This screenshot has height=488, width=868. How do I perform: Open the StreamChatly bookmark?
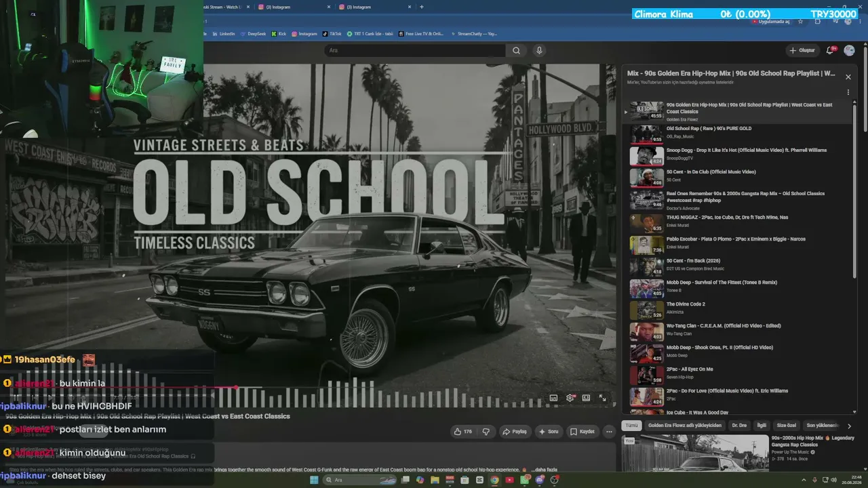pos(474,33)
